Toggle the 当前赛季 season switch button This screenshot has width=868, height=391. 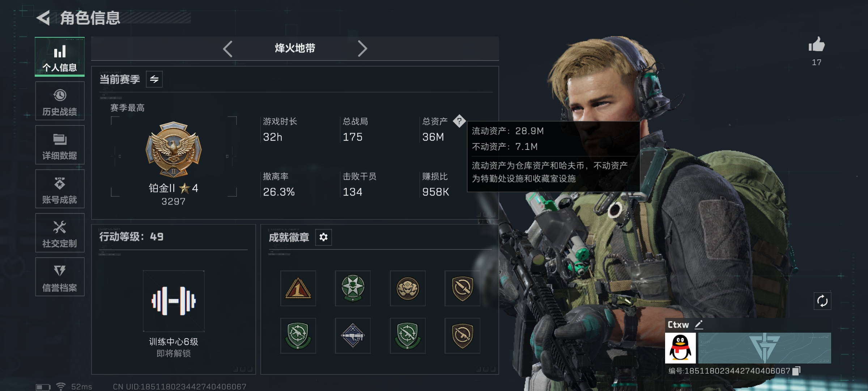click(x=154, y=79)
